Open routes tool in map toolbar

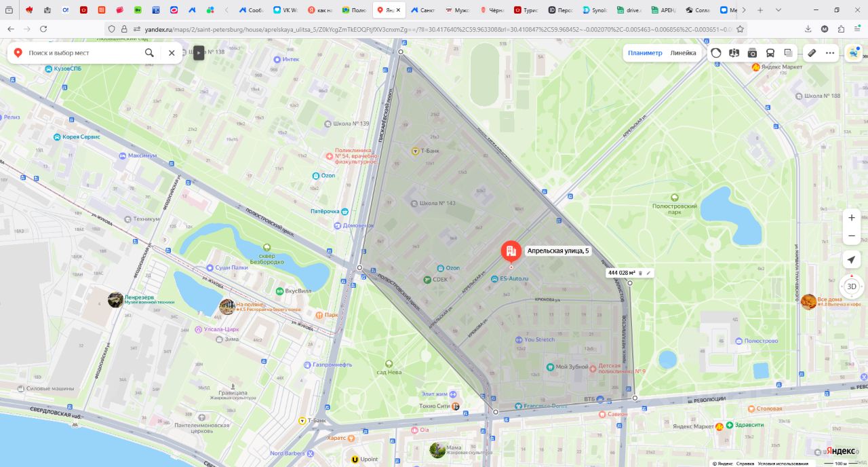click(734, 53)
